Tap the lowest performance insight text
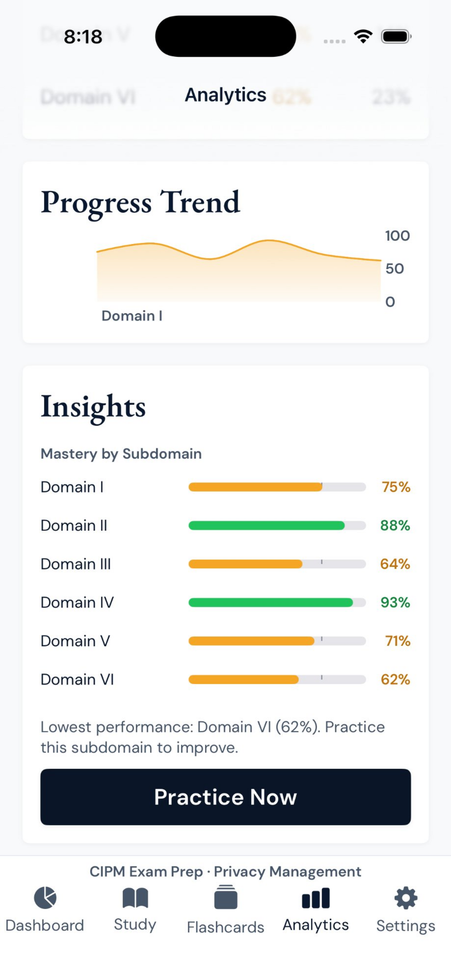451x980 pixels. 213,737
